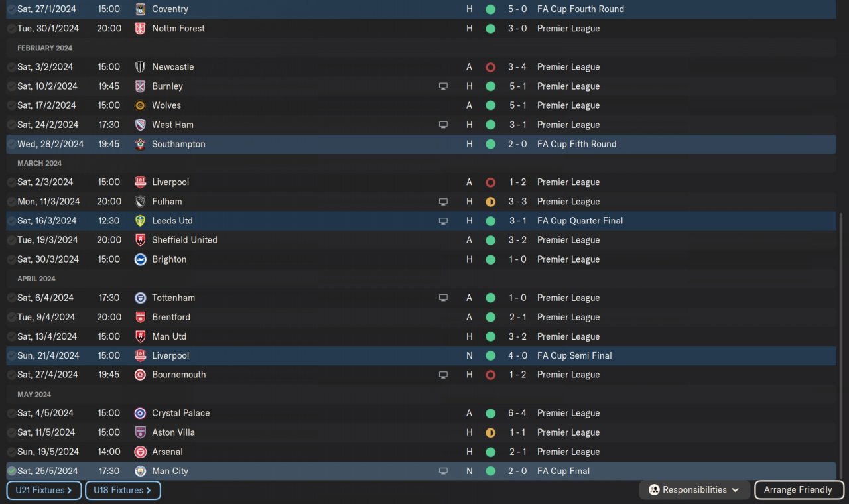Viewport: 849px width, 504px height.
Task: Click the TV broadcast icon on the Burnley row
Action: (x=443, y=86)
